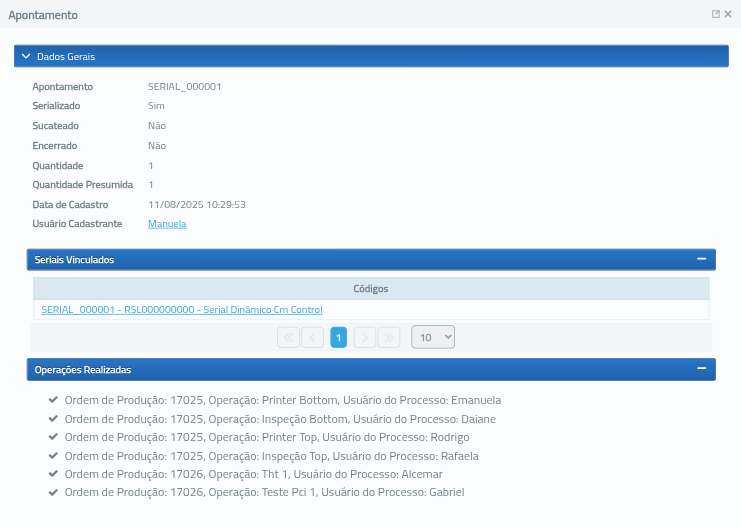Jump to last page of serial list
This screenshot has height=529, width=741.
[389, 338]
